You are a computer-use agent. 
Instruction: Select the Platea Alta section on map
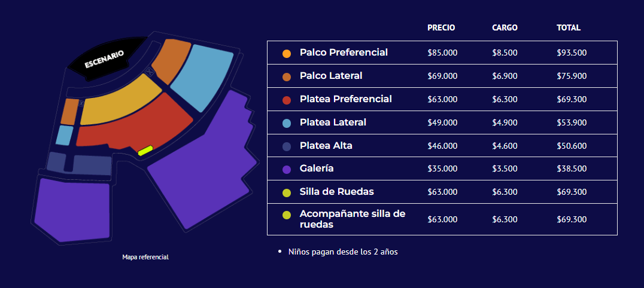coord(90,164)
